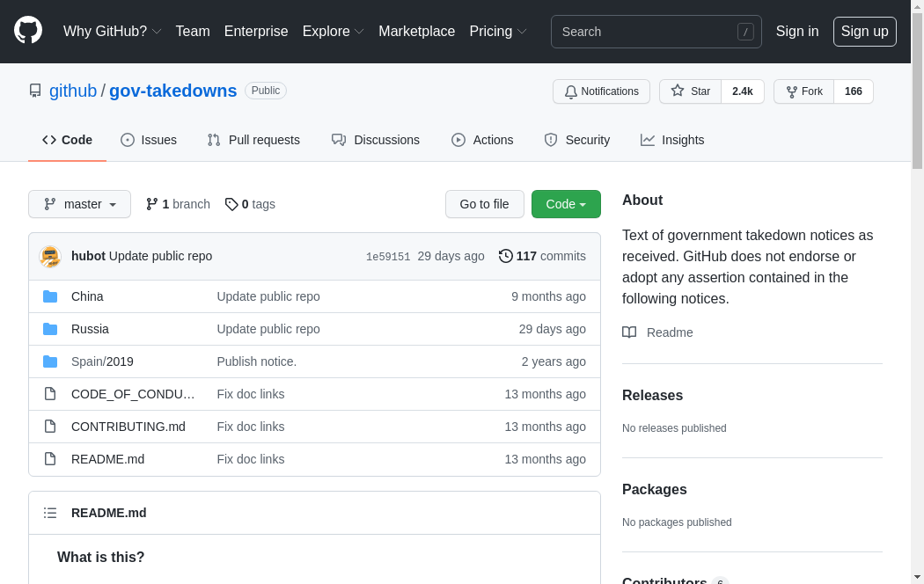Open commit hash 1e59151
924x584 pixels.
click(388, 257)
